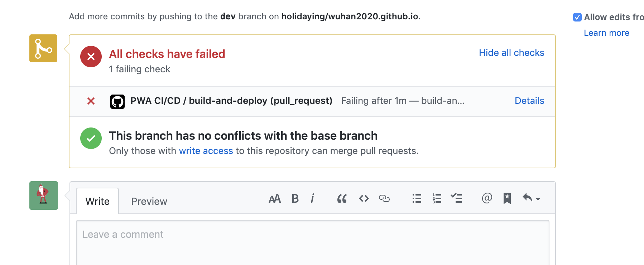Switch to the Preview tab

tap(149, 201)
